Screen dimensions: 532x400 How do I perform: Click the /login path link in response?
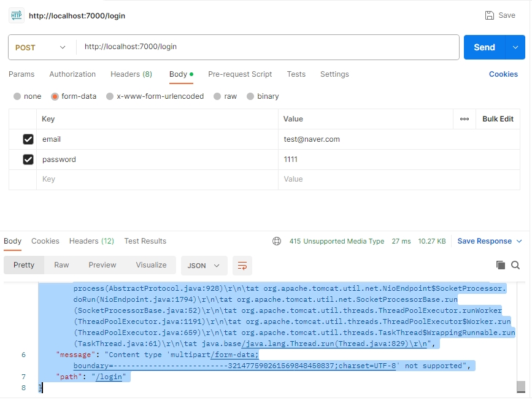coord(109,377)
